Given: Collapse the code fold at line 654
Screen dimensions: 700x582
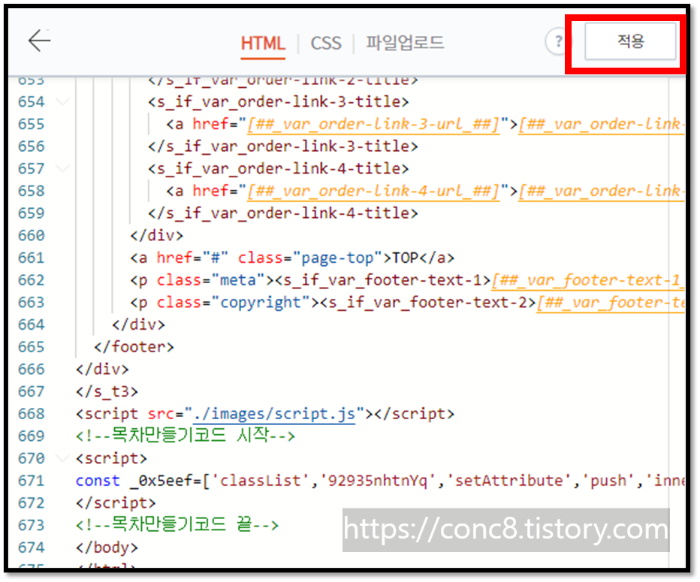Looking at the screenshot, I should coord(63,102).
